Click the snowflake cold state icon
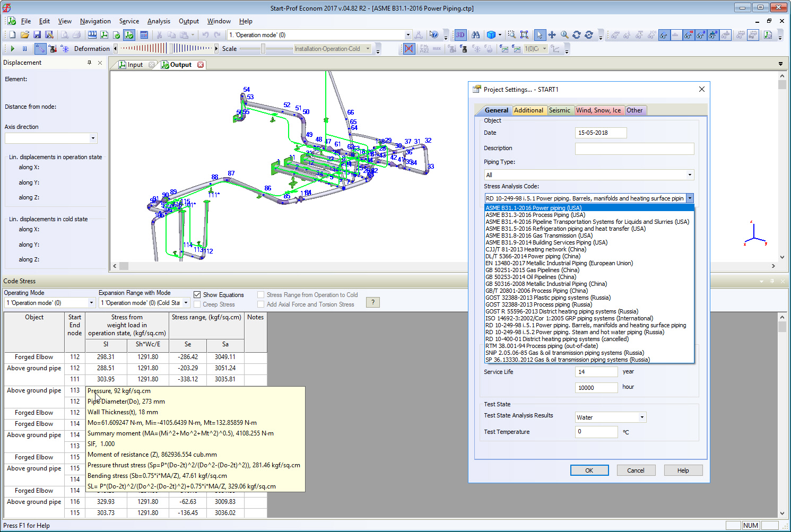This screenshot has height=532, width=791. point(65,49)
